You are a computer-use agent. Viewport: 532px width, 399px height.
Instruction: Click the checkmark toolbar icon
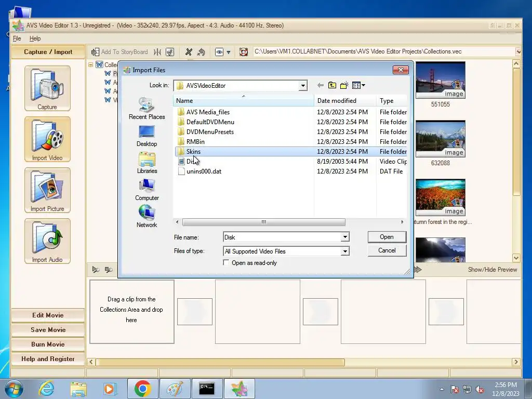coord(170,52)
